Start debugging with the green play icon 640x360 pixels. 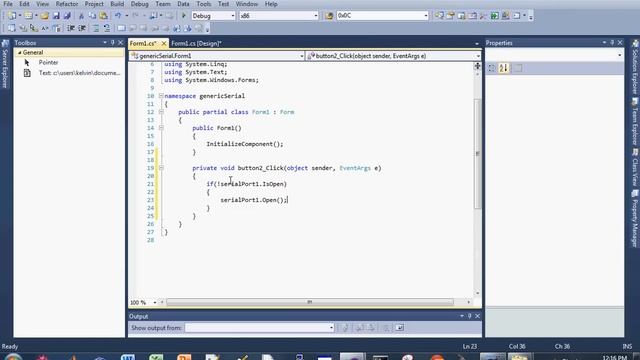(x=184, y=16)
